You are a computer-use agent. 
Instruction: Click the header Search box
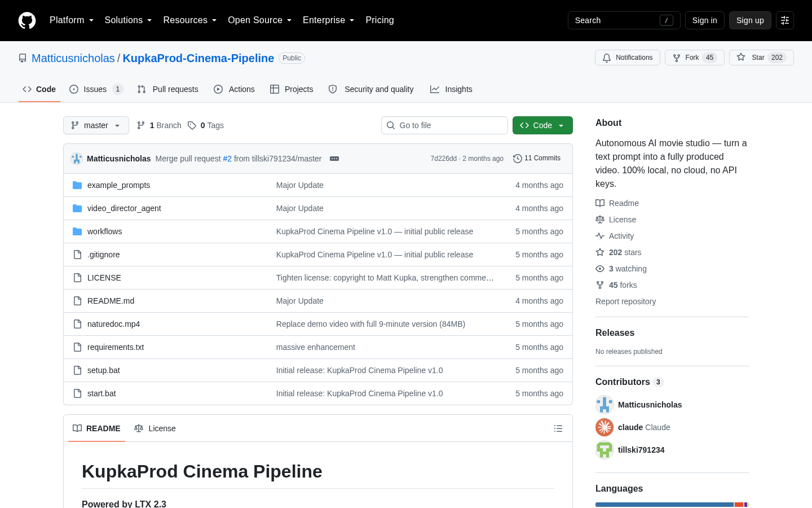click(624, 20)
